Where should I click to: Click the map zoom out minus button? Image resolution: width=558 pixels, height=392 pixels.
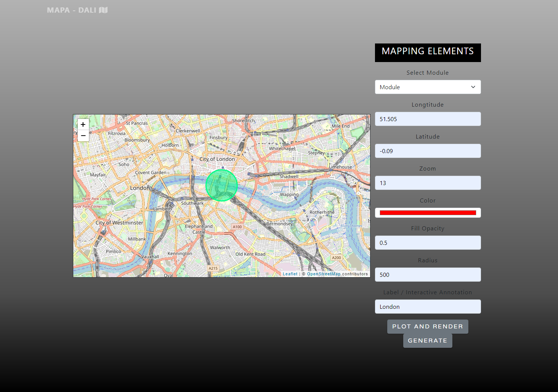(83, 136)
